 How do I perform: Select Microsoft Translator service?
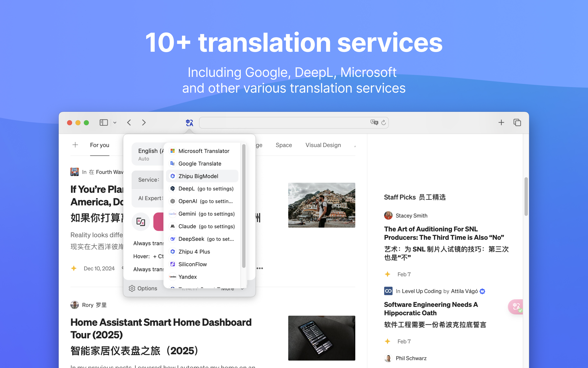click(202, 151)
